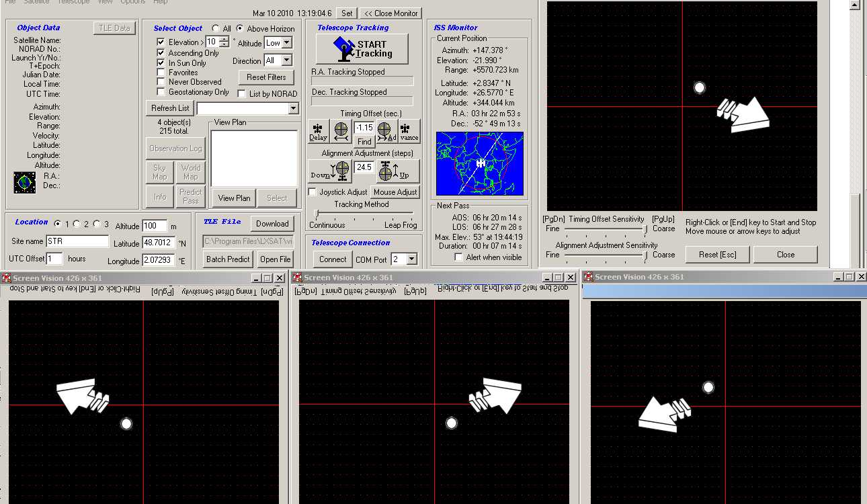Click the satellite icon labeled 'vance'
The width and height of the screenshot is (867, 504).
click(409, 131)
